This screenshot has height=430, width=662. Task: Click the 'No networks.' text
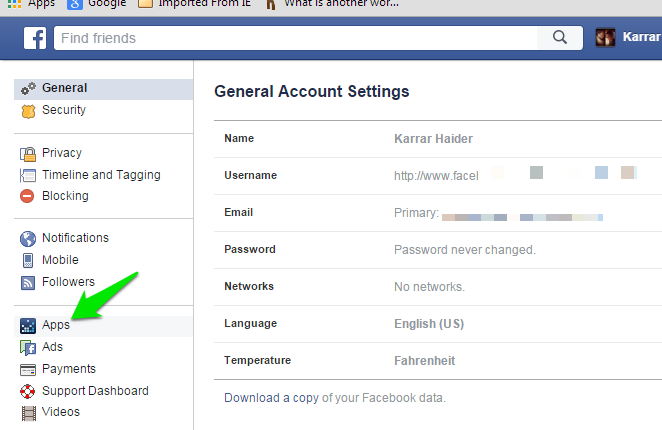[429, 287]
